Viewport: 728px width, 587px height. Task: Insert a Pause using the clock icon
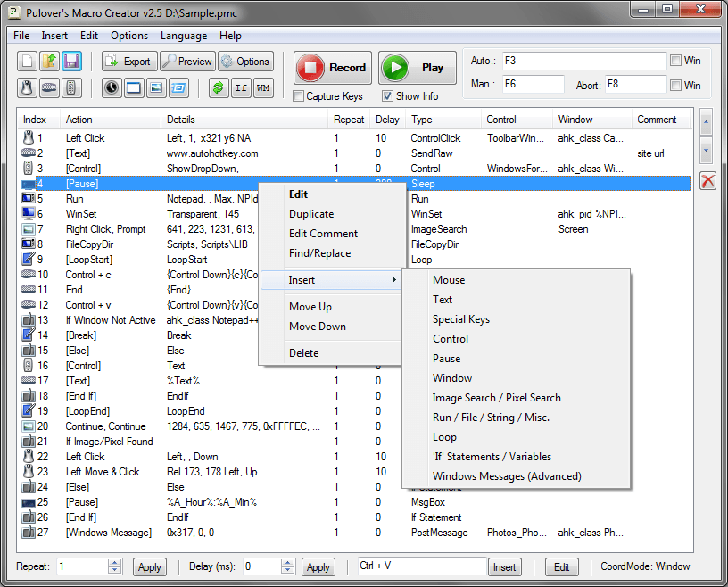tap(111, 88)
